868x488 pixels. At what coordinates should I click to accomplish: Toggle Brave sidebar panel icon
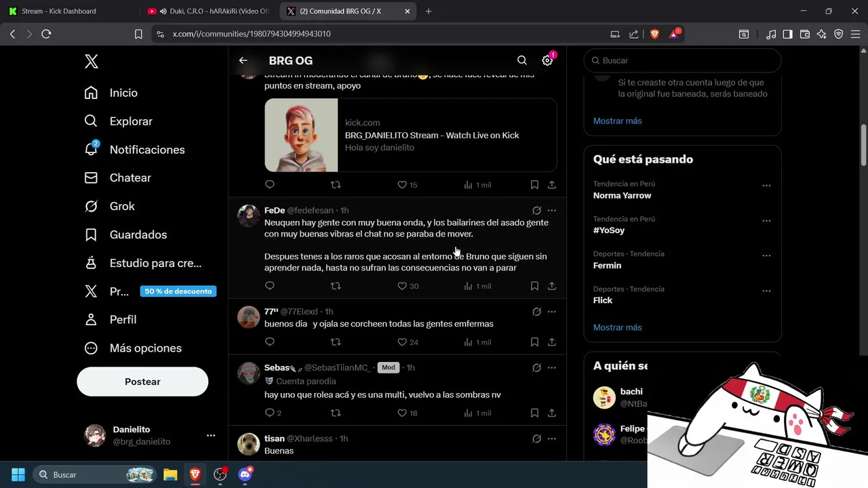[787, 34]
